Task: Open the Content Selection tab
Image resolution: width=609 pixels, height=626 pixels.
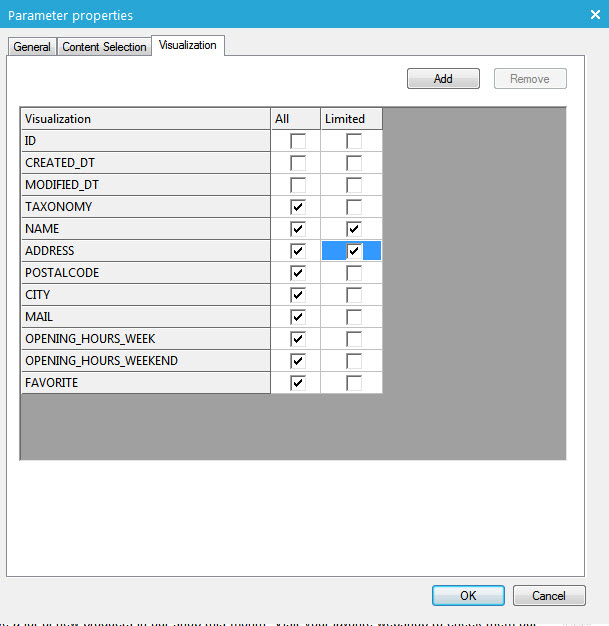Action: coord(104,47)
